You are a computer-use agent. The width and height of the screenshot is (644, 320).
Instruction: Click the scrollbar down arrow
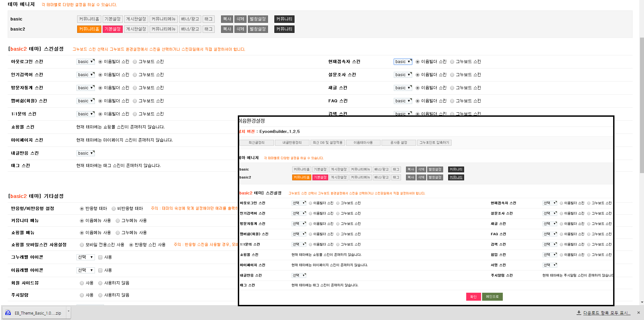[x=642, y=302]
